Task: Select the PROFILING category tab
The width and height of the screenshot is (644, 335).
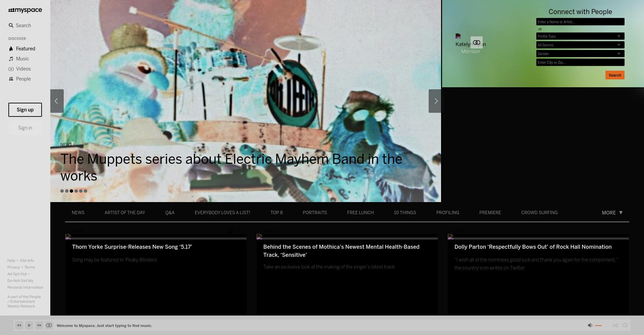Action: click(x=447, y=213)
